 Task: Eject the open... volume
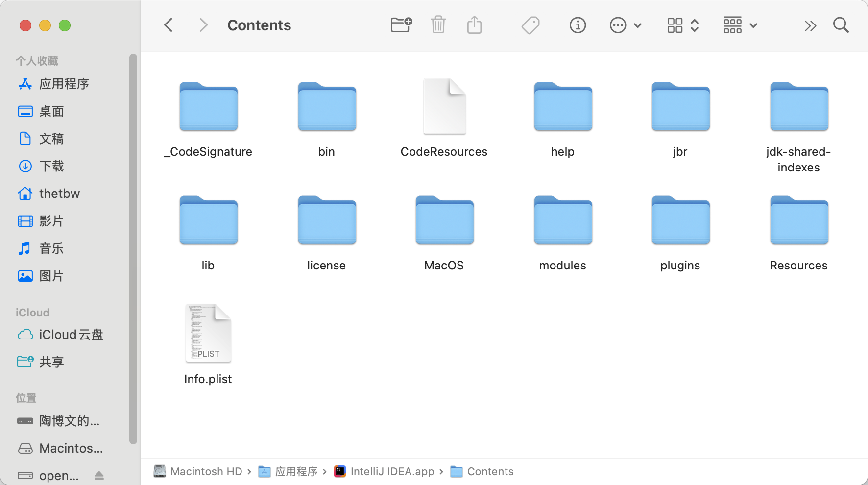coord(99,476)
